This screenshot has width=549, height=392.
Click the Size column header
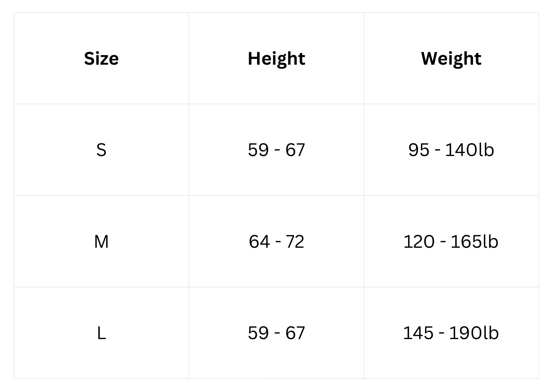point(101,59)
